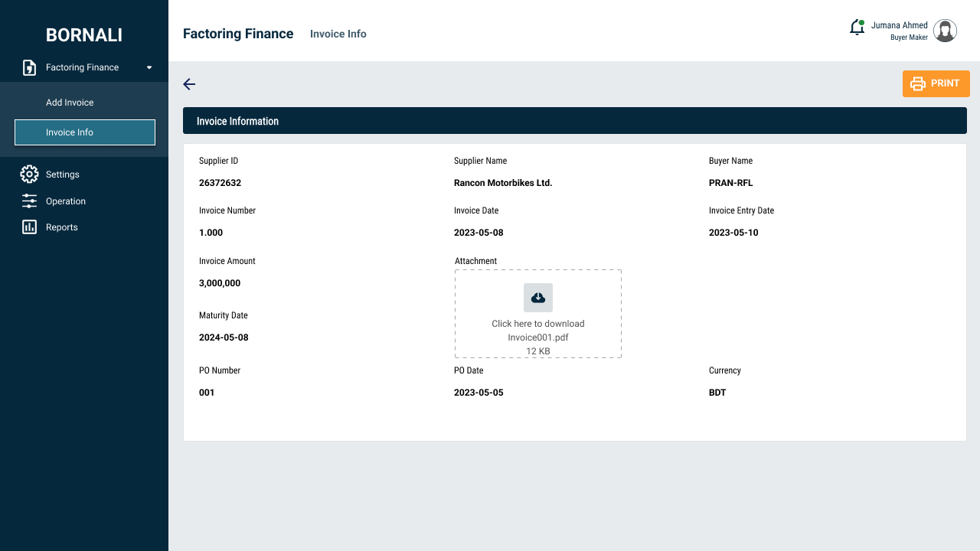Click the Invoice Number label

click(x=227, y=210)
